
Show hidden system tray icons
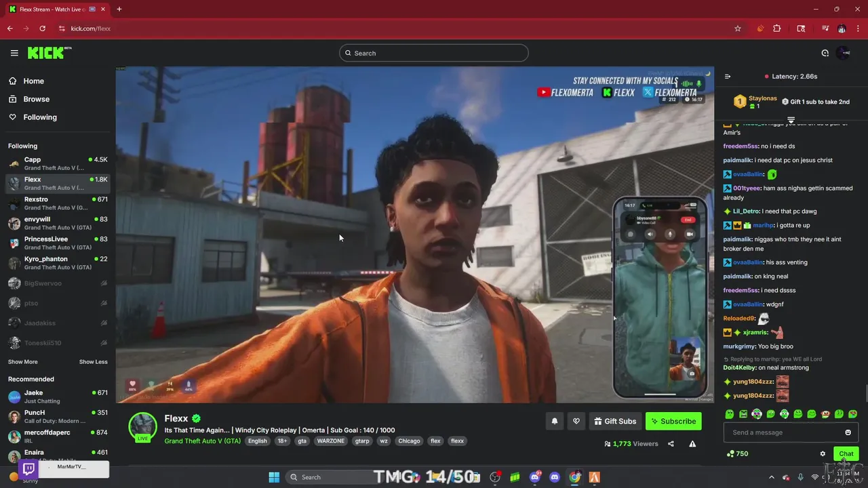(x=771, y=477)
